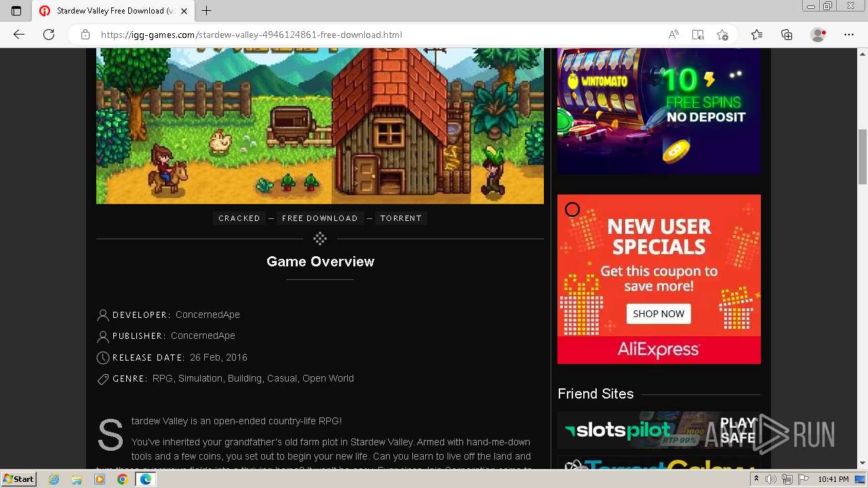Click the Game Overview heading
The image size is (868, 488).
pos(320,262)
